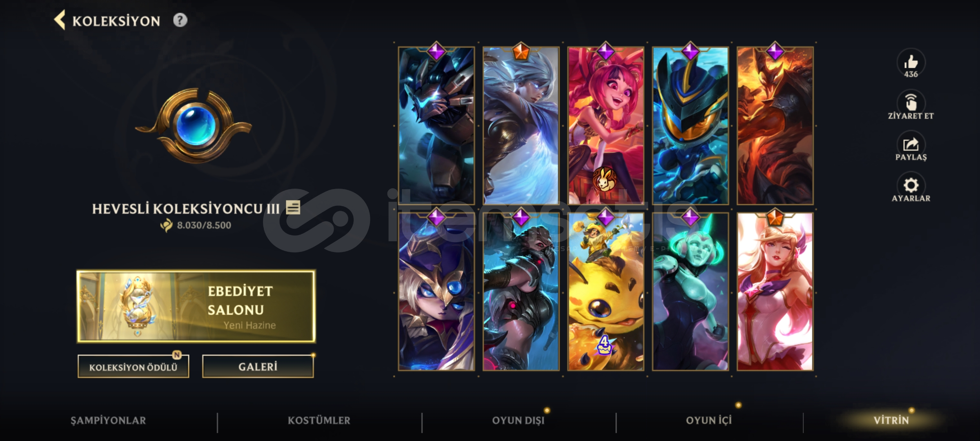Open collector rank details list icon
This screenshot has width=980, height=441.
(293, 207)
